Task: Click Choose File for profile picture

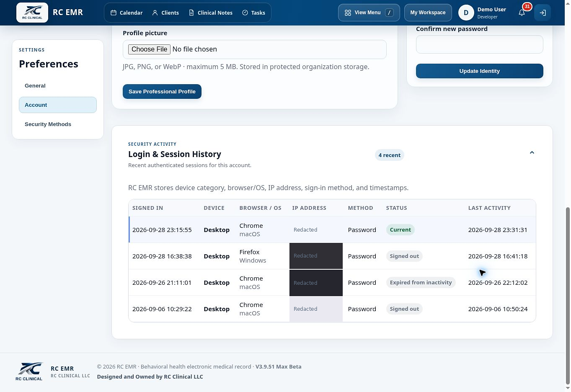Action: click(x=149, y=49)
